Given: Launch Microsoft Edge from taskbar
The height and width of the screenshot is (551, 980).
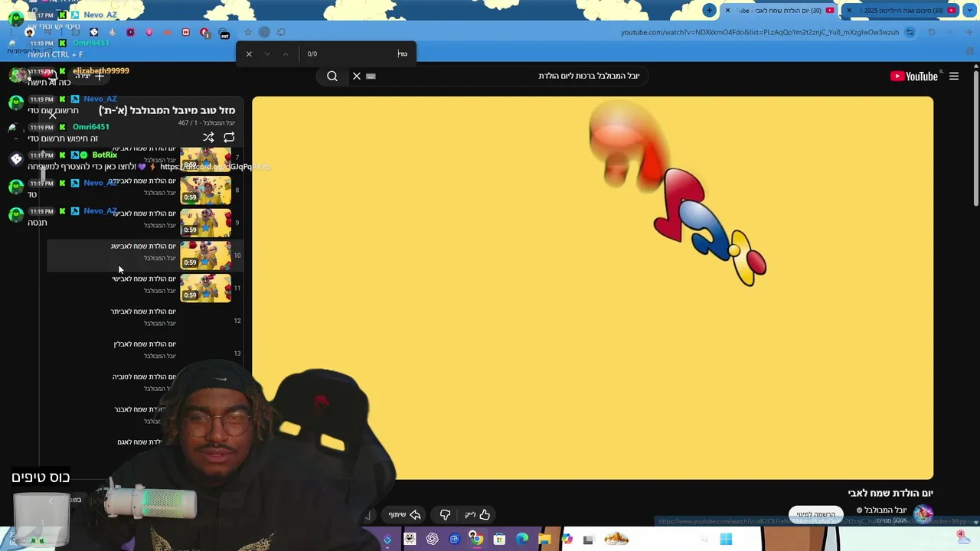Looking at the screenshot, I should [522, 540].
